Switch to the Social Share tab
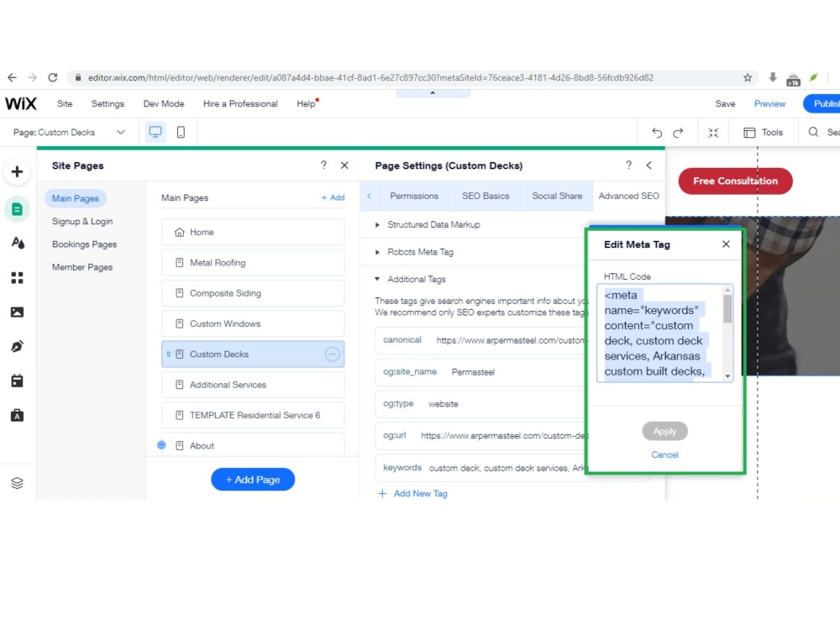840x630 pixels. [x=557, y=196]
